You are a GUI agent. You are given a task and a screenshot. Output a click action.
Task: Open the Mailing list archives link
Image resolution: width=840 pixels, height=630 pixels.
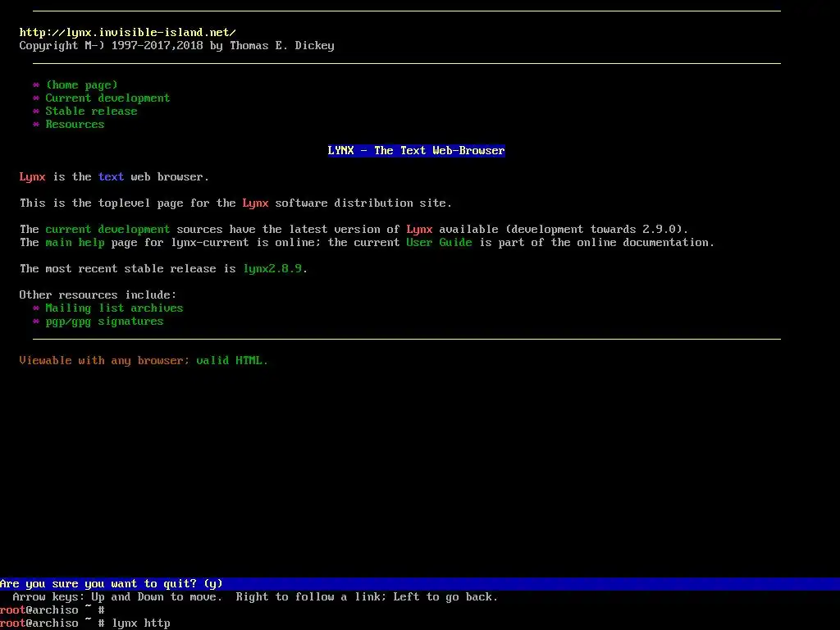point(114,308)
